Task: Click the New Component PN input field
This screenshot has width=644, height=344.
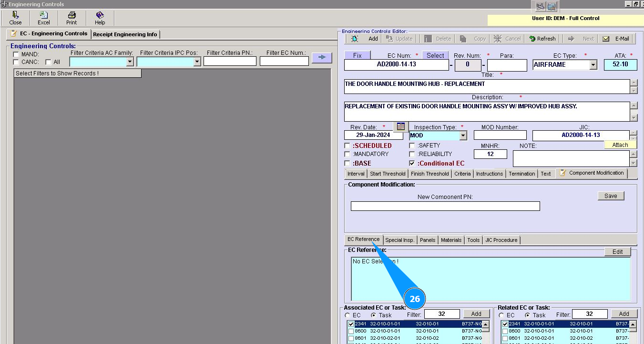Action: [445, 206]
